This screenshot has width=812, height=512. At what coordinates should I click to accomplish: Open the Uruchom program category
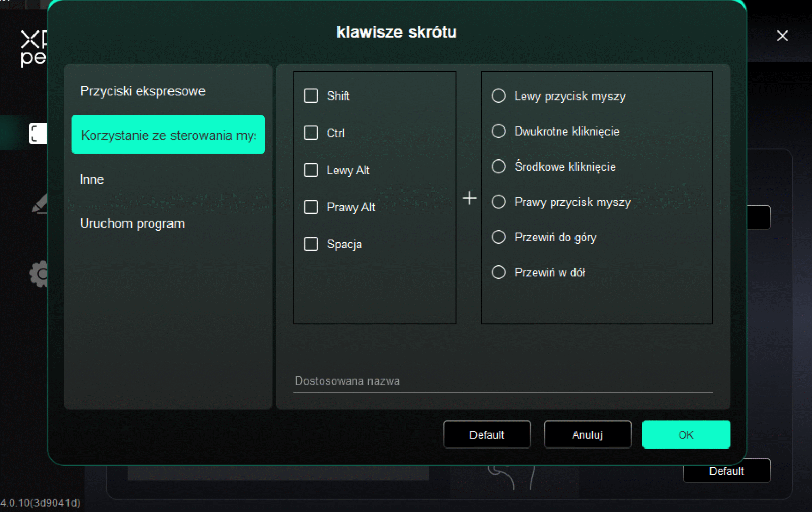pos(132,223)
